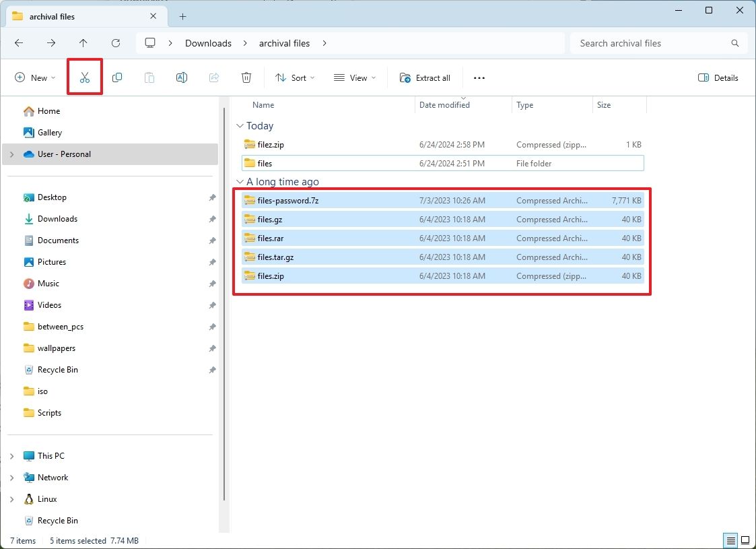The height and width of the screenshot is (549, 756).
Task: Navigate to Downloads via the breadcrumb
Action: (x=208, y=43)
